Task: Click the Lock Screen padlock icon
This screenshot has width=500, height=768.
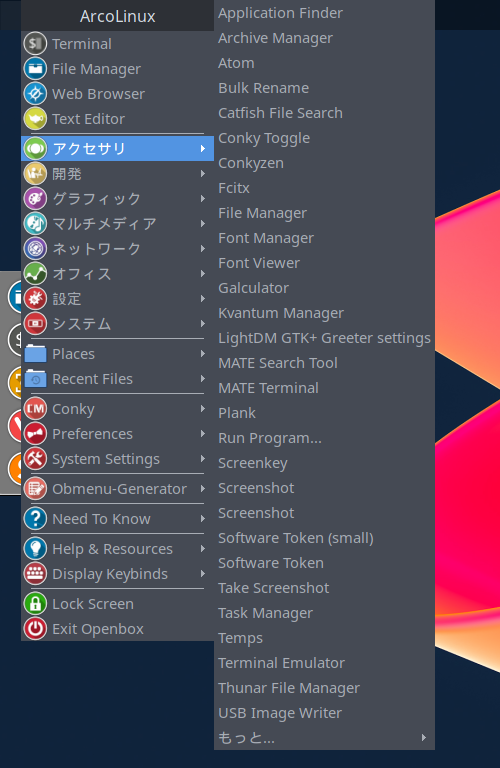Action: click(35, 603)
